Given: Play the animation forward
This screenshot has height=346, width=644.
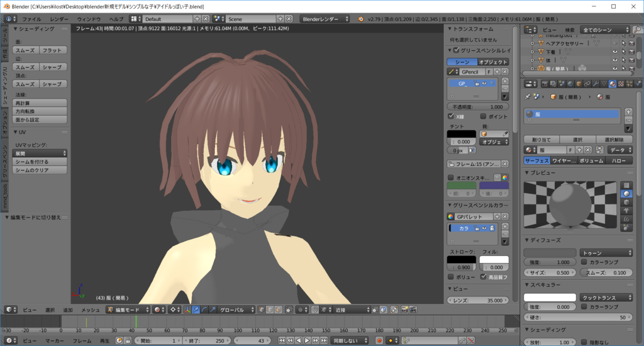Looking at the screenshot, I should click(307, 340).
